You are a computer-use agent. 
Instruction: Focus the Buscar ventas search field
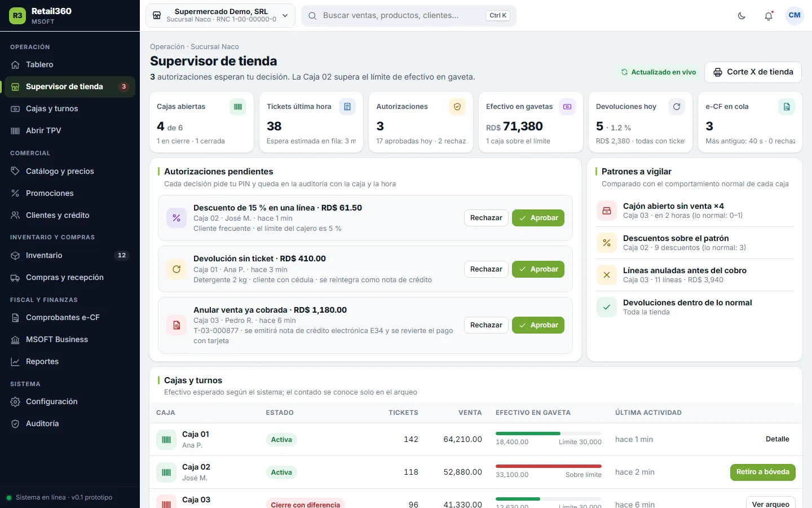(409, 16)
